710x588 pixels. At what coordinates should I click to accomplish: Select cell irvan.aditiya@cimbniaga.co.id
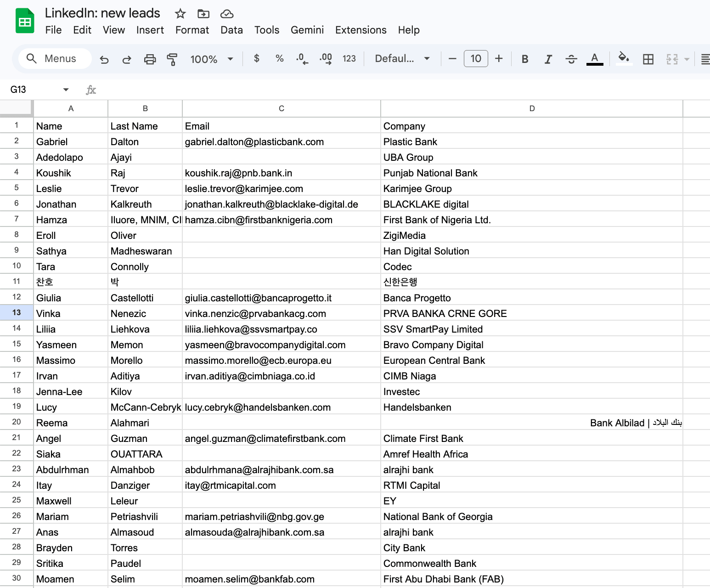(x=282, y=376)
